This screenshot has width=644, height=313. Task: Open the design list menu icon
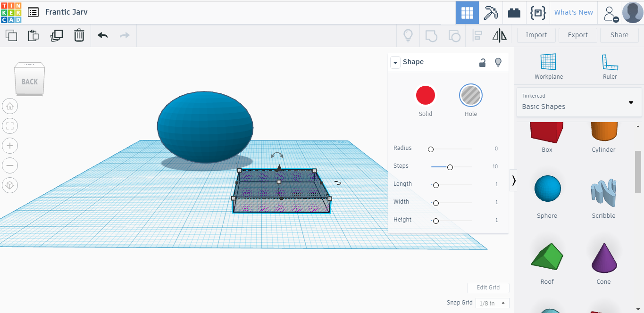(x=33, y=12)
